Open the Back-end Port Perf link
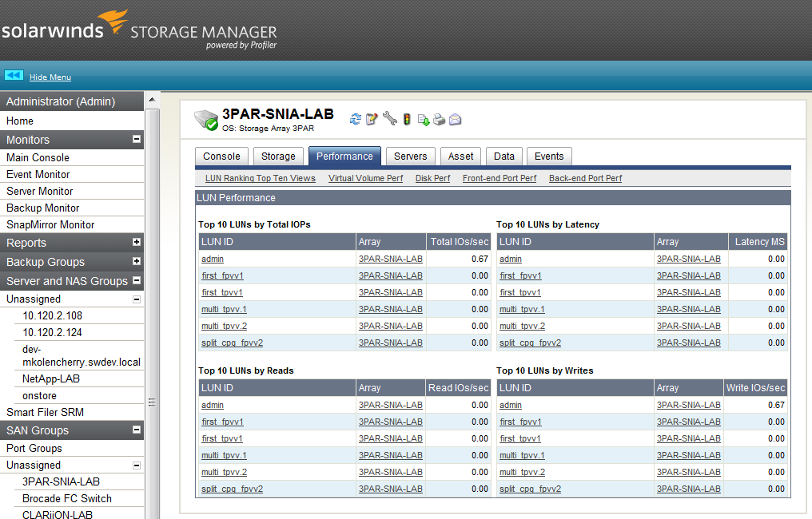Viewport: 812px width, 519px height. 585,178
